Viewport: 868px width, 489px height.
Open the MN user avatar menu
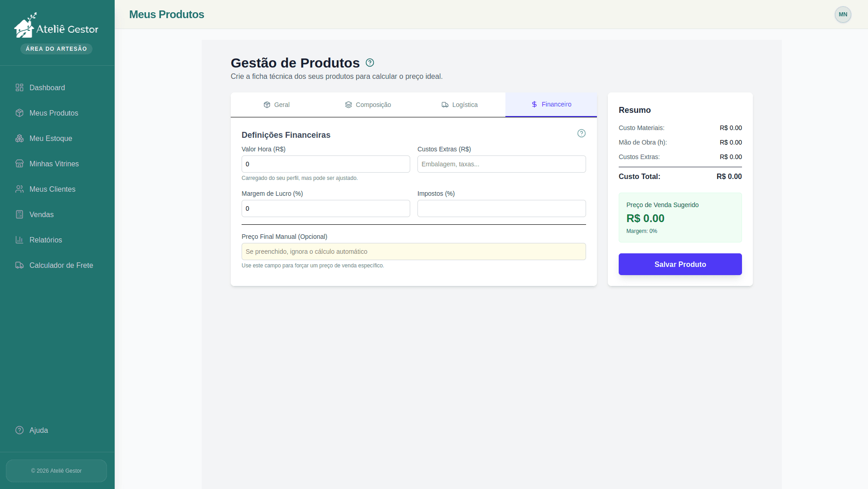[842, 15]
